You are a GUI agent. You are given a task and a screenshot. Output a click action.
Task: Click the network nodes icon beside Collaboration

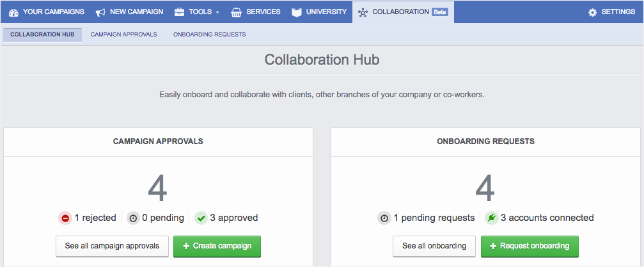(363, 12)
